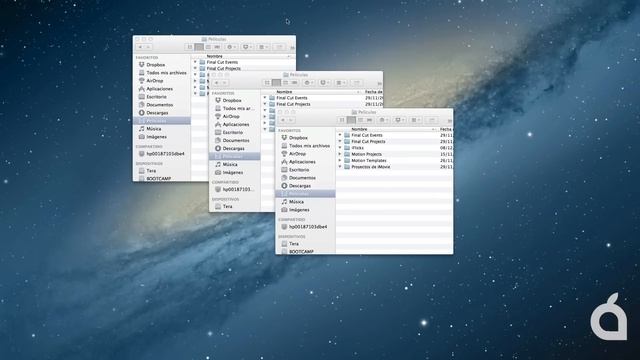Screen dimensions: 640x360
Task: Switch the front window to list view
Action: point(351,120)
